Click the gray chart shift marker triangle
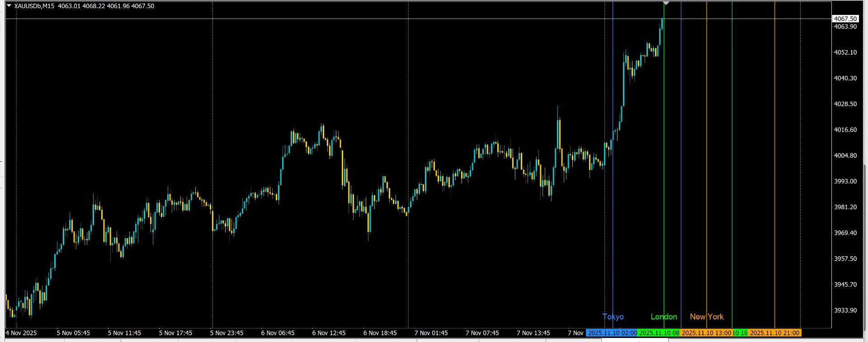This screenshot has width=868, height=342. (x=666, y=4)
